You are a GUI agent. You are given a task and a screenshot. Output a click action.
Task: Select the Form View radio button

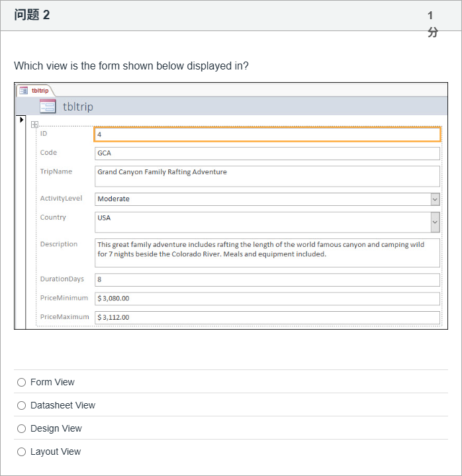[x=22, y=382]
